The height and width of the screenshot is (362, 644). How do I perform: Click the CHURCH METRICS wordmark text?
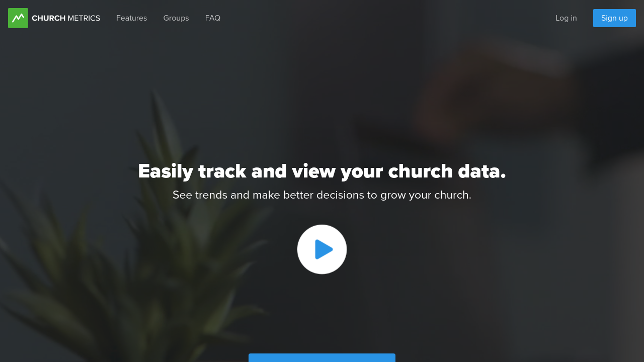pos(66,18)
